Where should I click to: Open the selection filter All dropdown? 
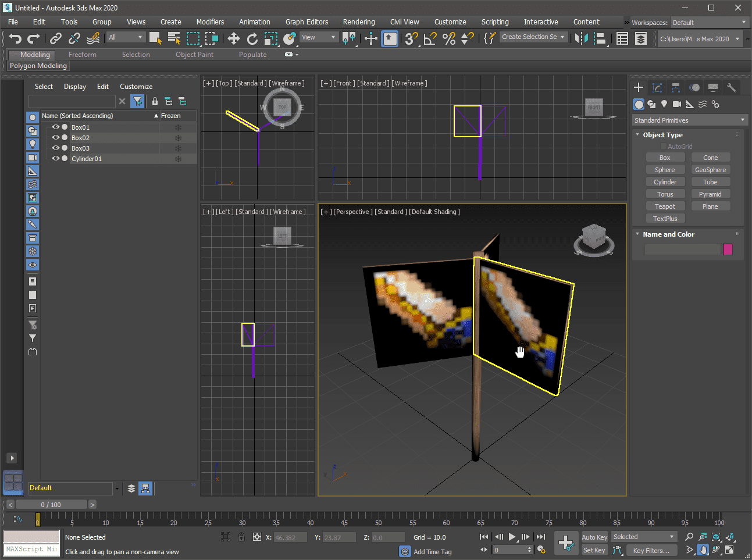(126, 37)
